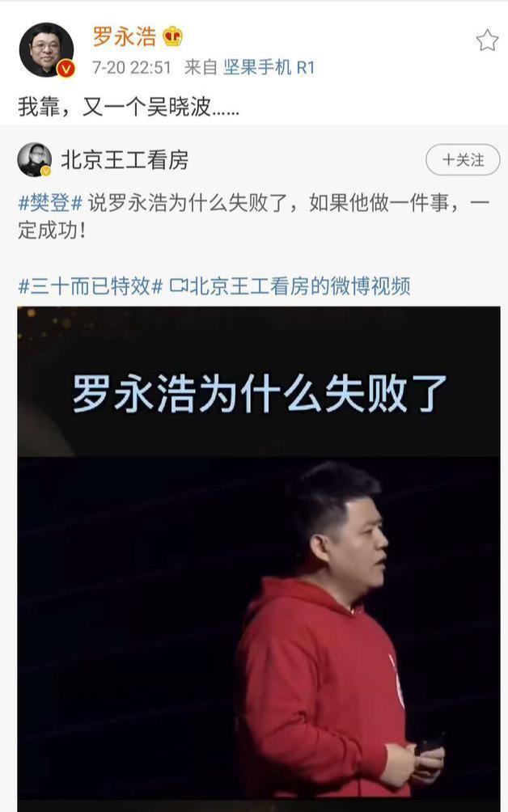Tap the video camera icon before 北京王工看房的微博视频
Image resolution: width=508 pixels, height=812 pixels.
(178, 285)
